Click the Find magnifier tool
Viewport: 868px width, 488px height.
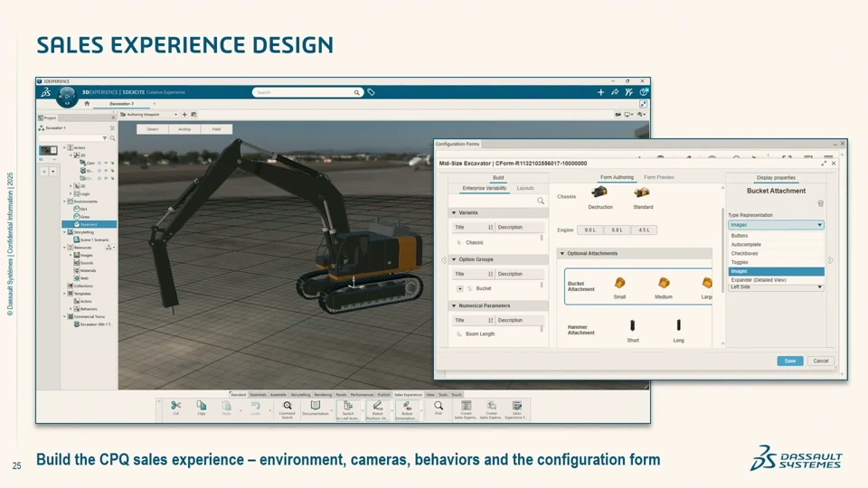click(x=438, y=408)
